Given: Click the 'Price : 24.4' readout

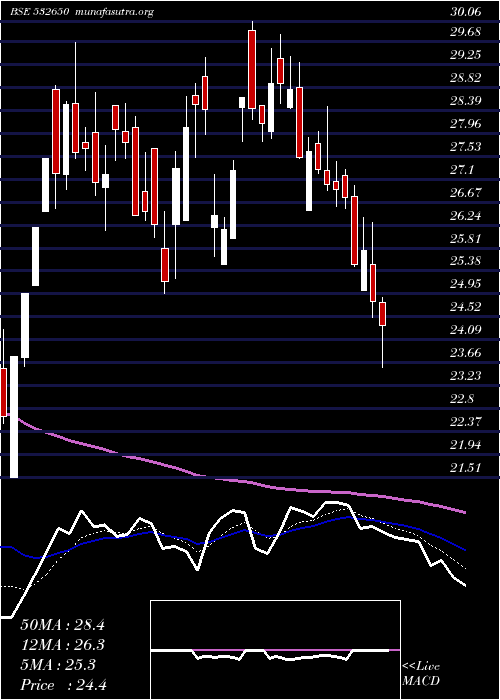Looking at the screenshot, I should coord(63,685).
